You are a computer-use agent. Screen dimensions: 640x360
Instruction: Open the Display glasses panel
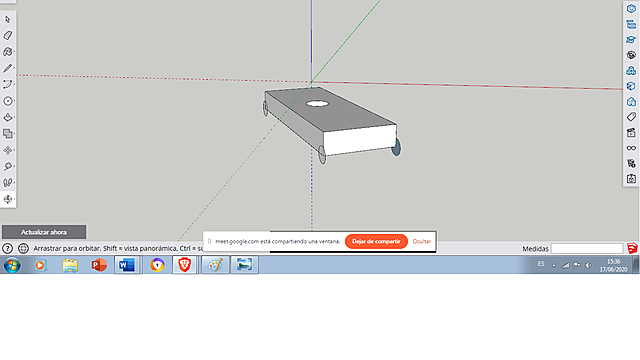tap(631, 148)
